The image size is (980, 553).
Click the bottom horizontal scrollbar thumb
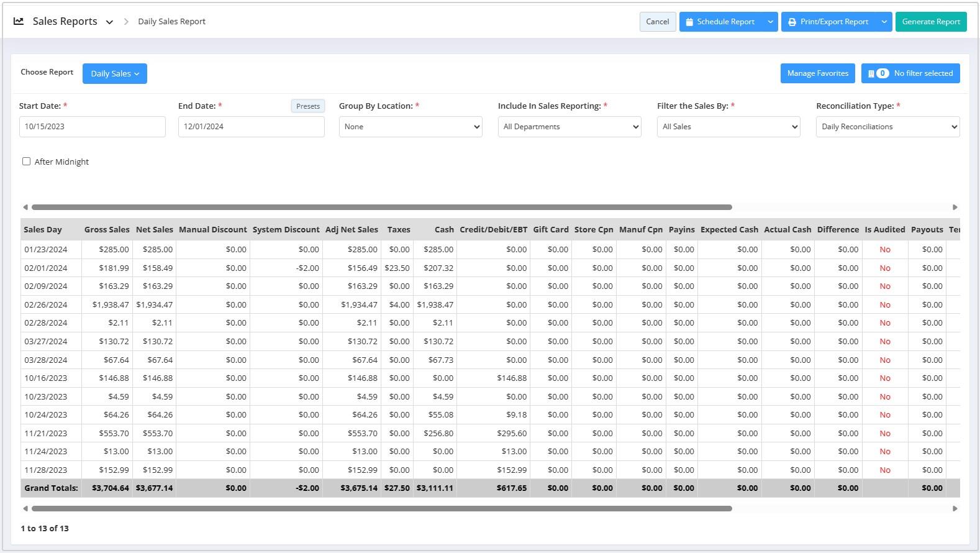pos(382,508)
